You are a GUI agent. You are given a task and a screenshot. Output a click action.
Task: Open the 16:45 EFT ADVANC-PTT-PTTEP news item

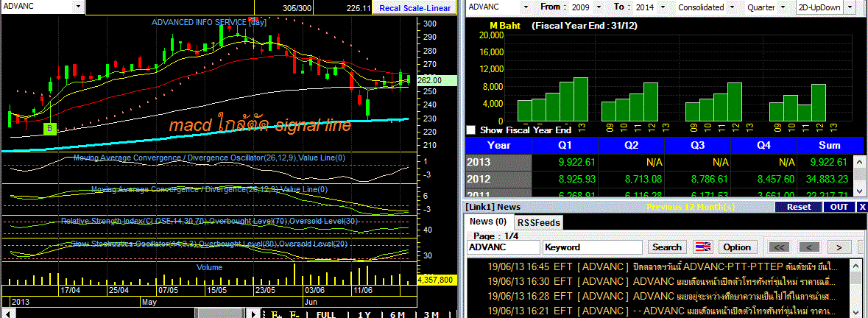pos(662,266)
